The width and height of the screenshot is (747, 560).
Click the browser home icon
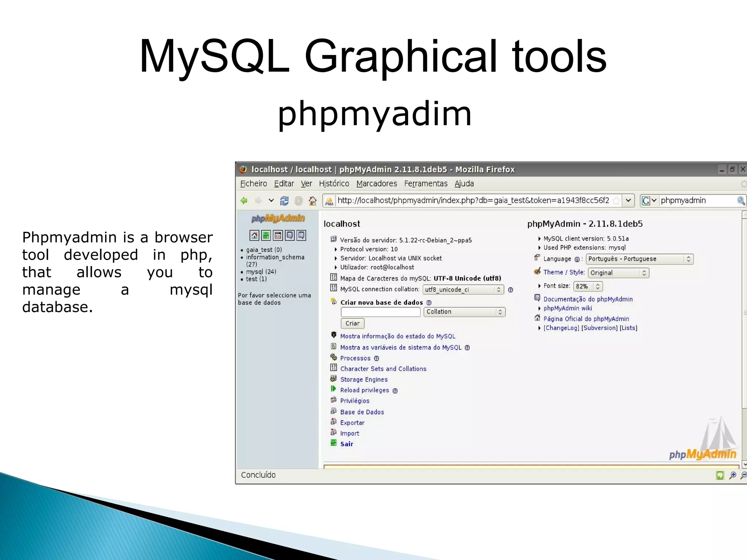(313, 201)
